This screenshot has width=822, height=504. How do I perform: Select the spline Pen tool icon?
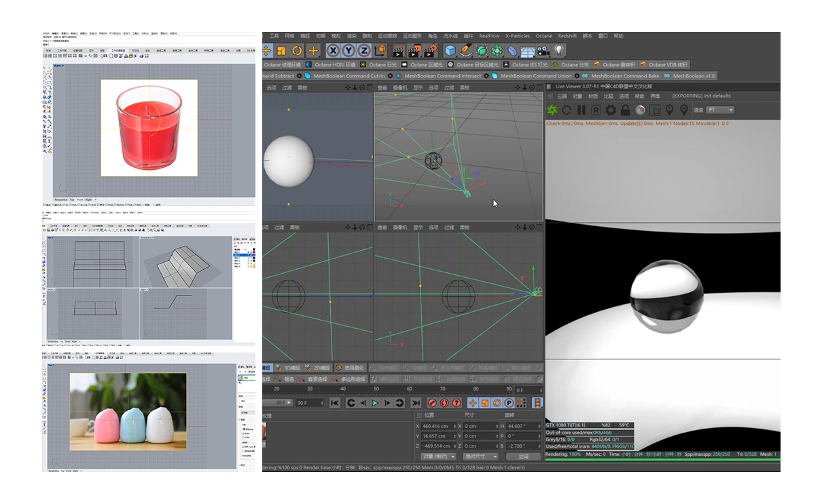[x=465, y=50]
